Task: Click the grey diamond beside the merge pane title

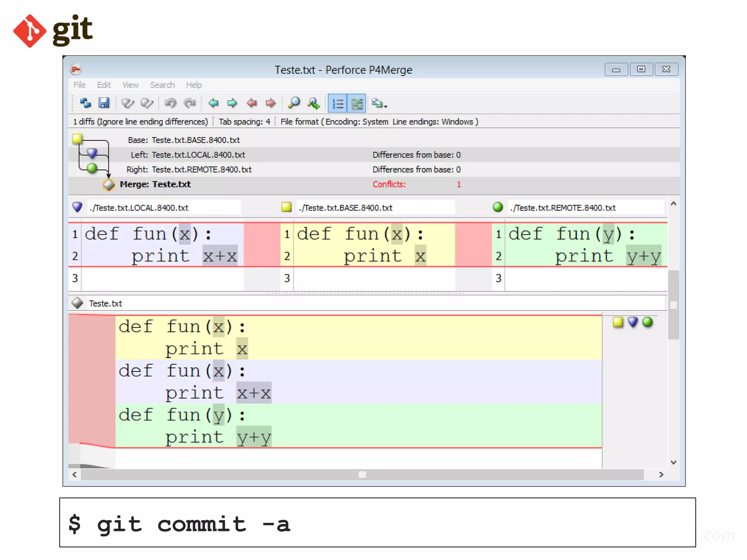Action: pos(77,303)
